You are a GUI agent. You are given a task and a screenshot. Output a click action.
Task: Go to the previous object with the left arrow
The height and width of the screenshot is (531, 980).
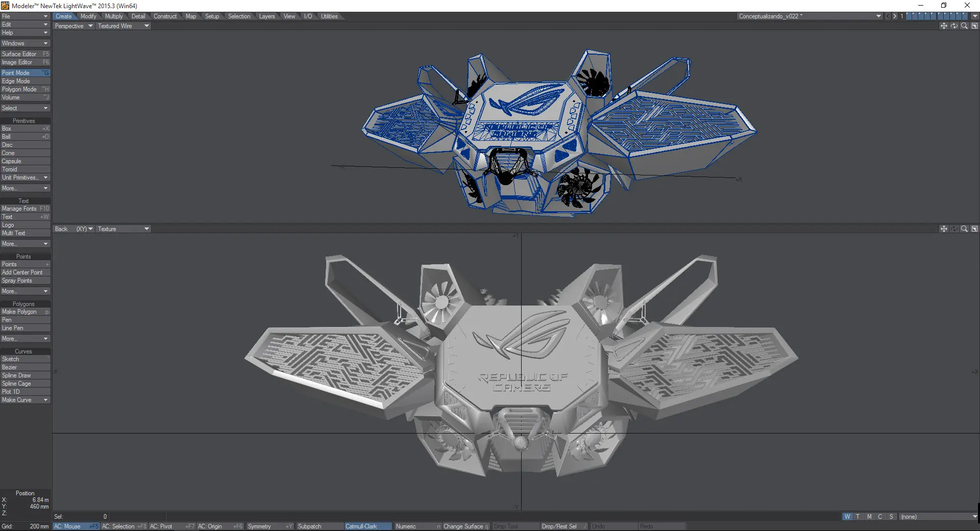coord(888,16)
